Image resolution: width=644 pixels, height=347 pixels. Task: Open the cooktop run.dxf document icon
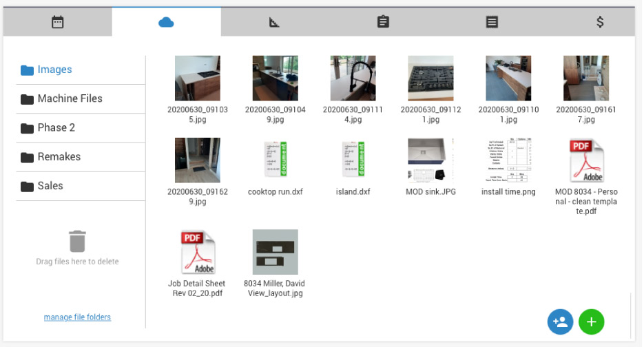click(x=276, y=159)
